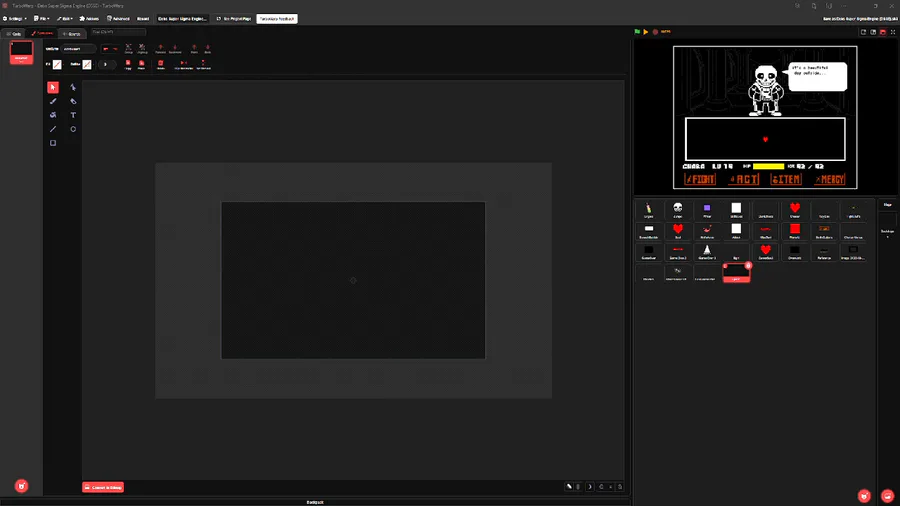Click the add backdrop button below Stage panel
This screenshot has width=900, height=506.
pyautogui.click(x=887, y=496)
